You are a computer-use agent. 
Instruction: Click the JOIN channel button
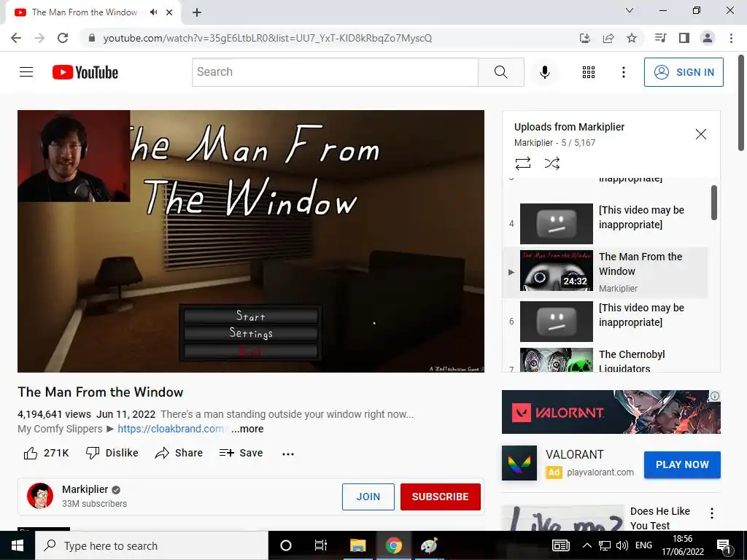tap(368, 497)
